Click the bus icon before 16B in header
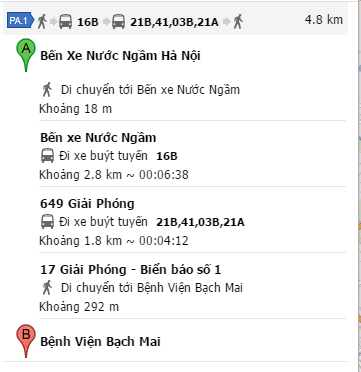The image size is (361, 372). point(65,22)
